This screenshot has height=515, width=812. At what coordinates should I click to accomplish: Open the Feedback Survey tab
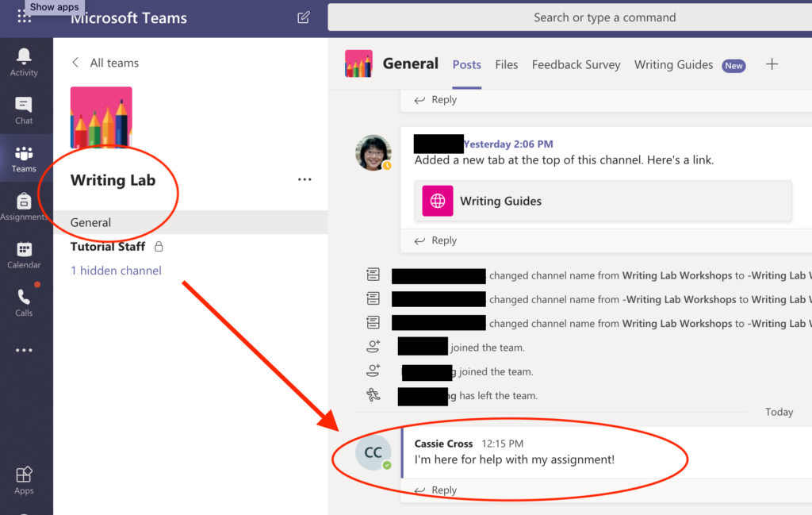(576, 65)
